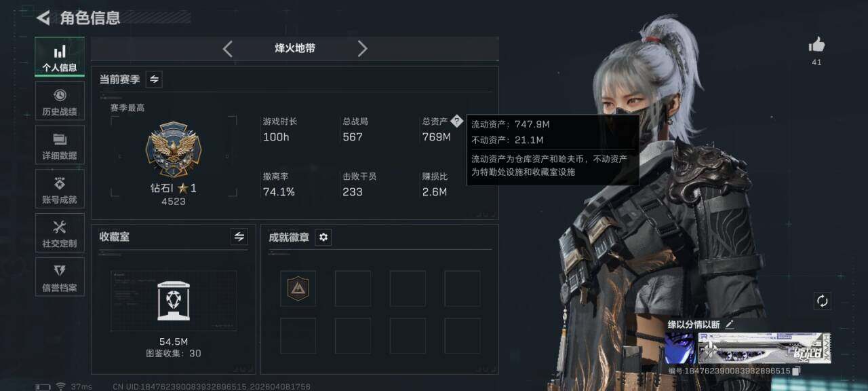Click the thumbs-up like icon

tap(816, 45)
